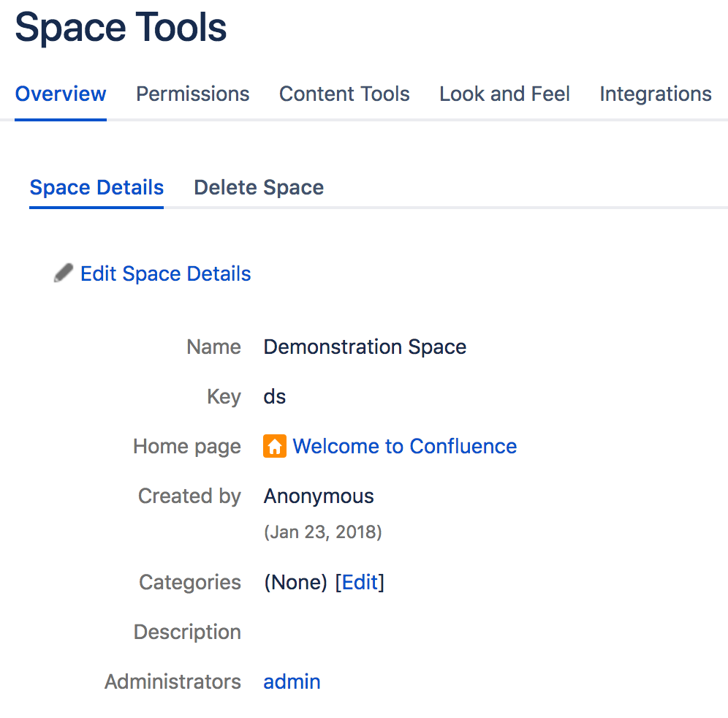Click the Jan 23, 2018 creation date
The height and width of the screenshot is (718, 728).
(x=323, y=532)
